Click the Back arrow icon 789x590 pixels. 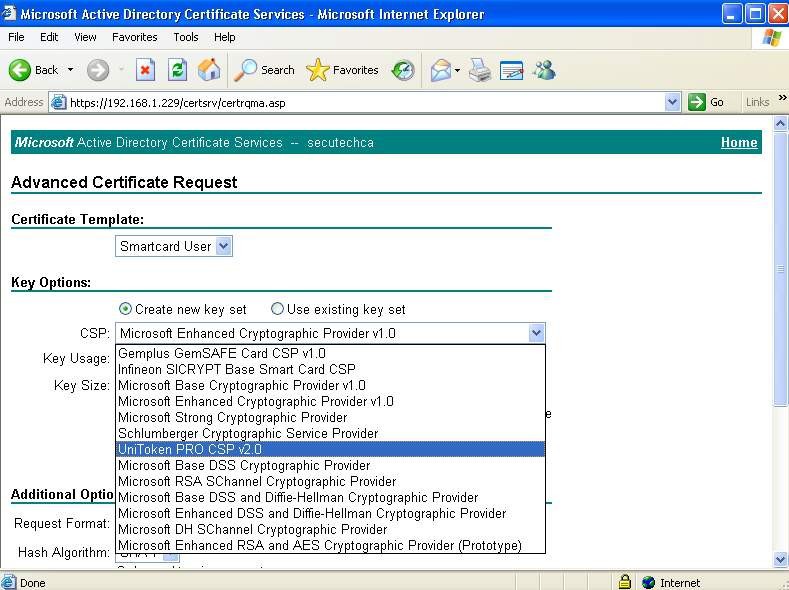tap(20, 70)
